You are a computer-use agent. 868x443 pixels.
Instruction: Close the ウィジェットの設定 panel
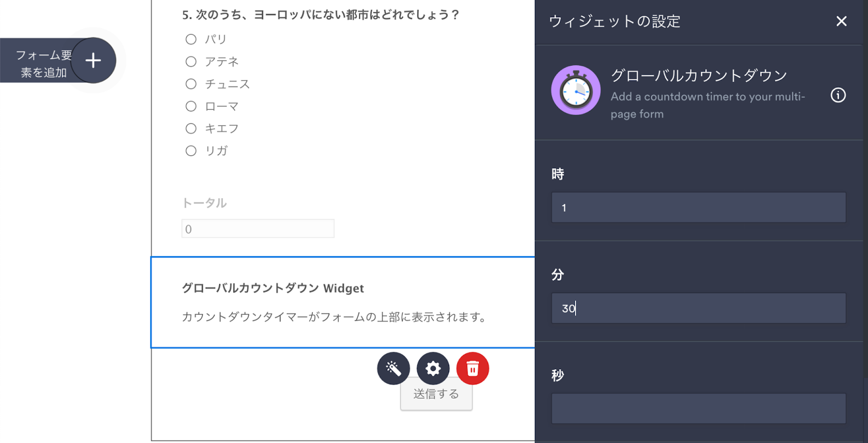click(841, 21)
